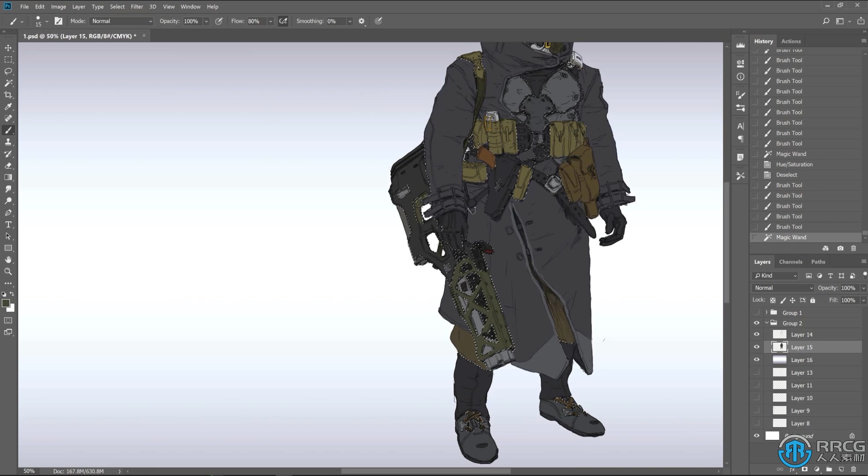Select the Dodge tool
Image resolution: width=868 pixels, height=476 pixels.
[8, 201]
